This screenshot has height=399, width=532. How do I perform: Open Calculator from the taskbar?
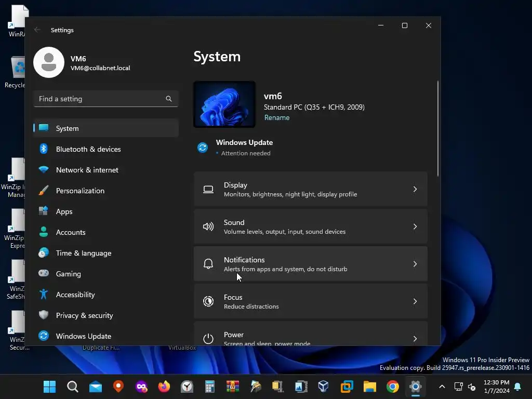210,387
